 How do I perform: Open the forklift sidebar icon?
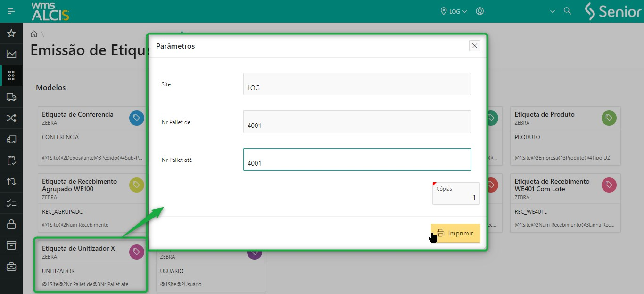(x=11, y=139)
